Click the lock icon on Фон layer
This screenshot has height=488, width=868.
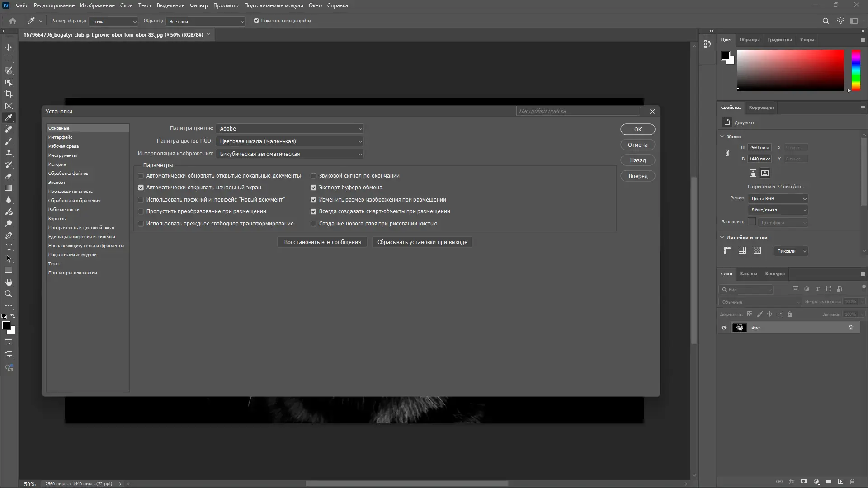click(850, 328)
